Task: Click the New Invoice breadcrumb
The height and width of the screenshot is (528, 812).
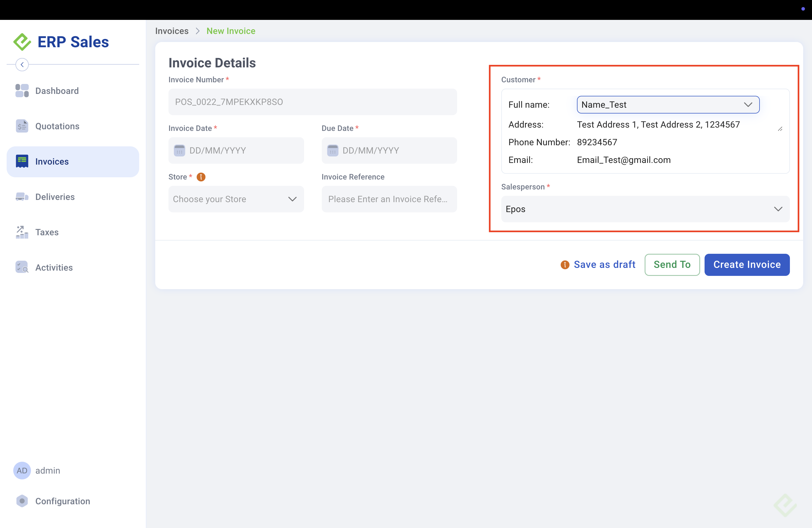Action: 231,31
